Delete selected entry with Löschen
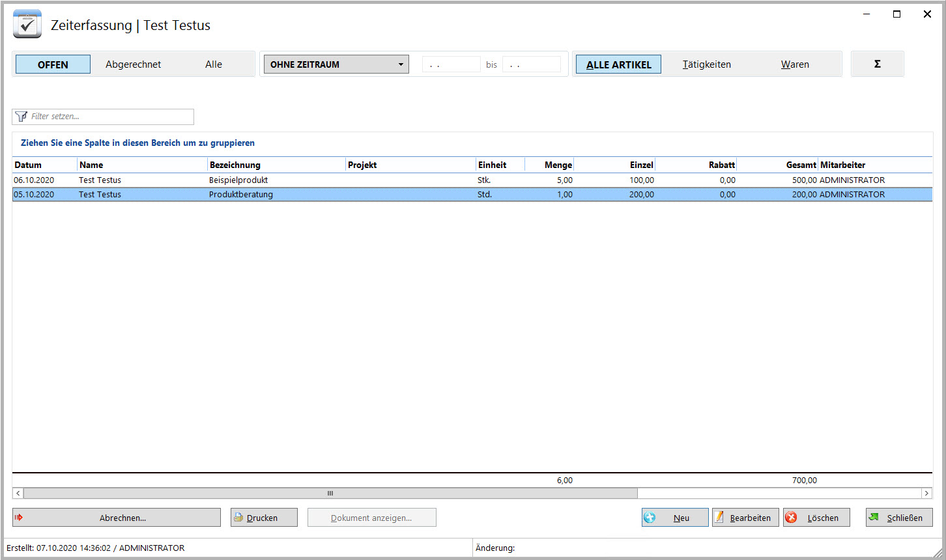This screenshot has width=946, height=560. coord(816,518)
